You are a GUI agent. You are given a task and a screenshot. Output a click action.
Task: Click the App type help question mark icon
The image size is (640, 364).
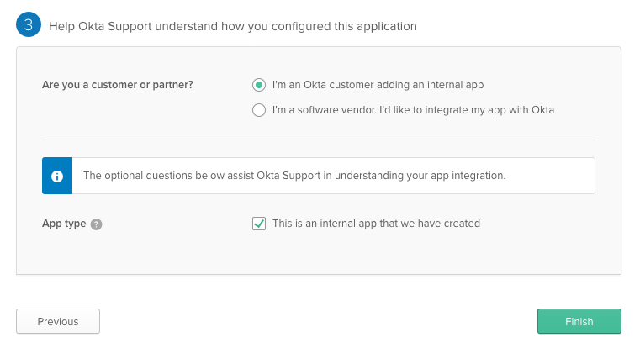(x=97, y=224)
